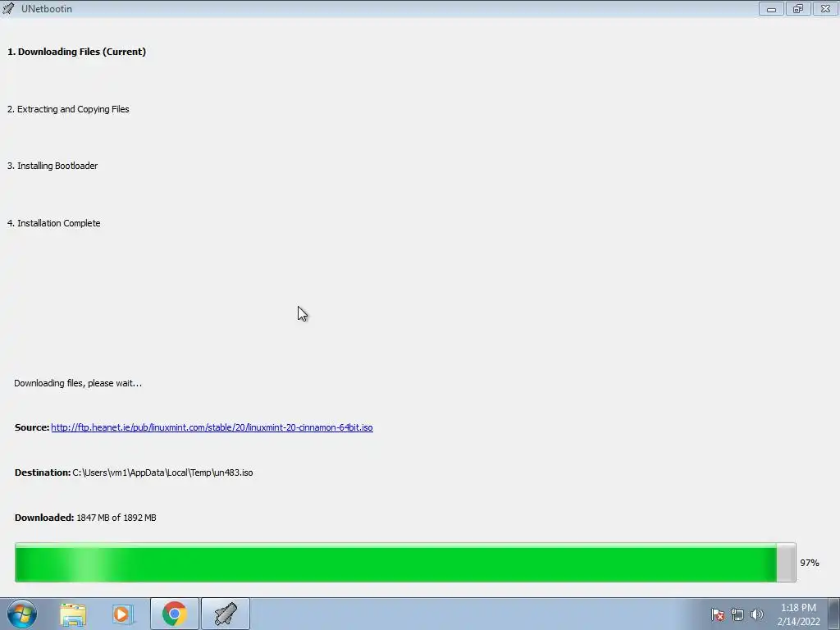Select step '3. Installing Bootloader'
The height and width of the screenshot is (630, 840).
pos(52,166)
